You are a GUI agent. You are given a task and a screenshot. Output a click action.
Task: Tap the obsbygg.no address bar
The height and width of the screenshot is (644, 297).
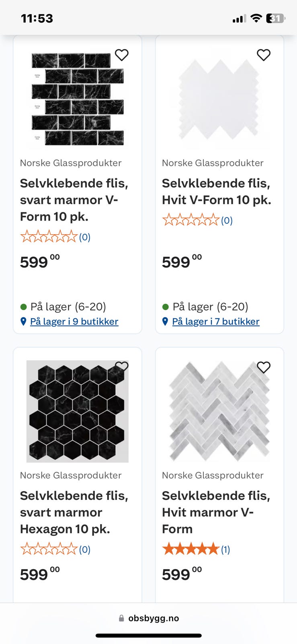pos(149,618)
